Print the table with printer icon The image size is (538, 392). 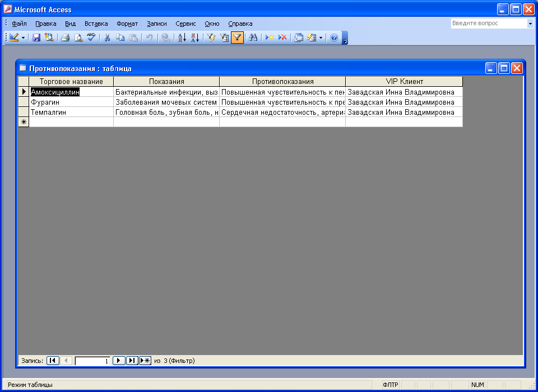coord(65,38)
